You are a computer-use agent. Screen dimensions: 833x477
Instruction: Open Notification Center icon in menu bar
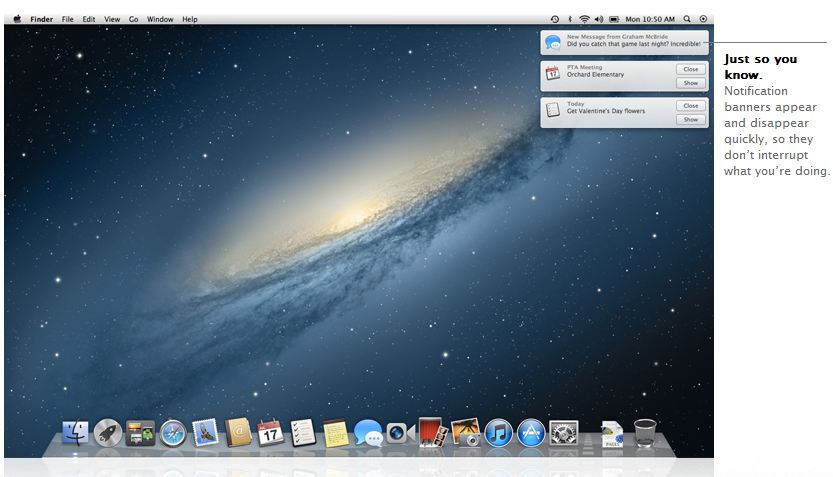(703, 19)
